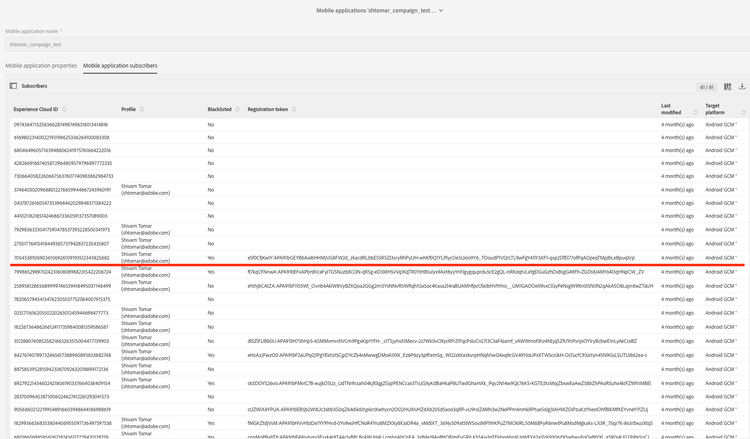Viewport: 750px width, 439px height.
Task: Click the registration token in row 9056
Action: 448,410
